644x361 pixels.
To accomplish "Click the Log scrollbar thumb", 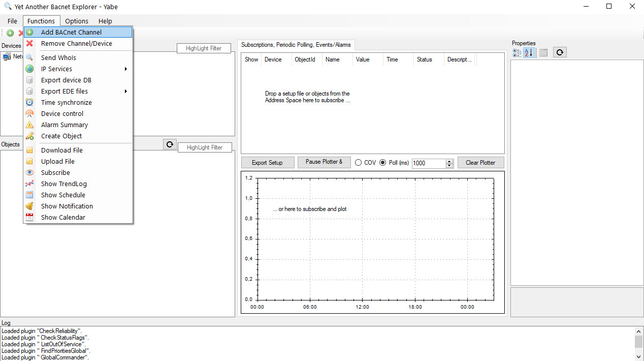I will coord(638,342).
